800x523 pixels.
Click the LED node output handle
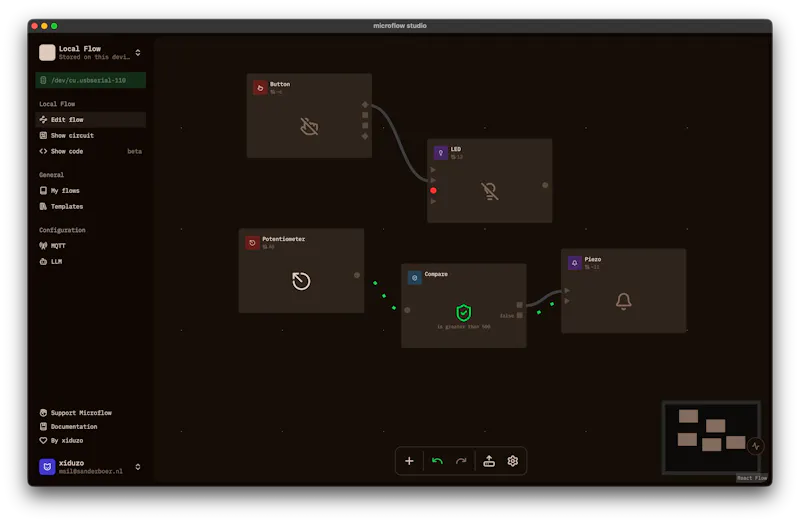point(545,185)
